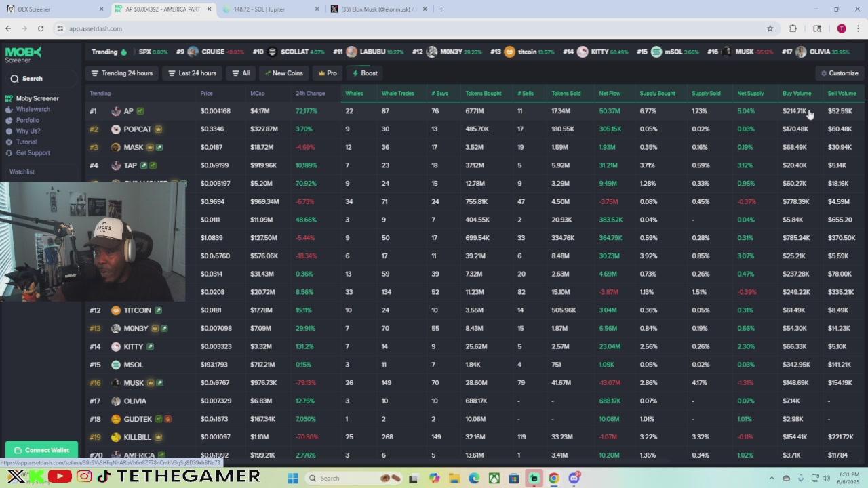Image resolution: width=868 pixels, height=488 pixels.
Task: Open the Trending 24 hours dropdown
Action: click(x=122, y=73)
